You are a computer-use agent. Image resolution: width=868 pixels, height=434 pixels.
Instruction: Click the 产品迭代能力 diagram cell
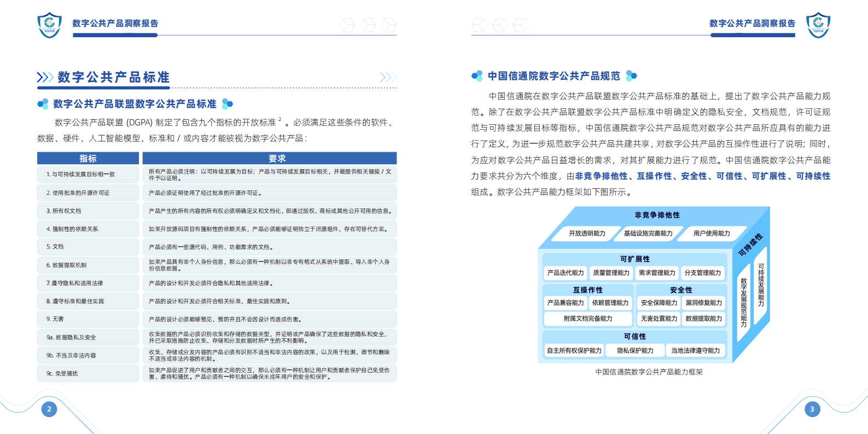566,273
